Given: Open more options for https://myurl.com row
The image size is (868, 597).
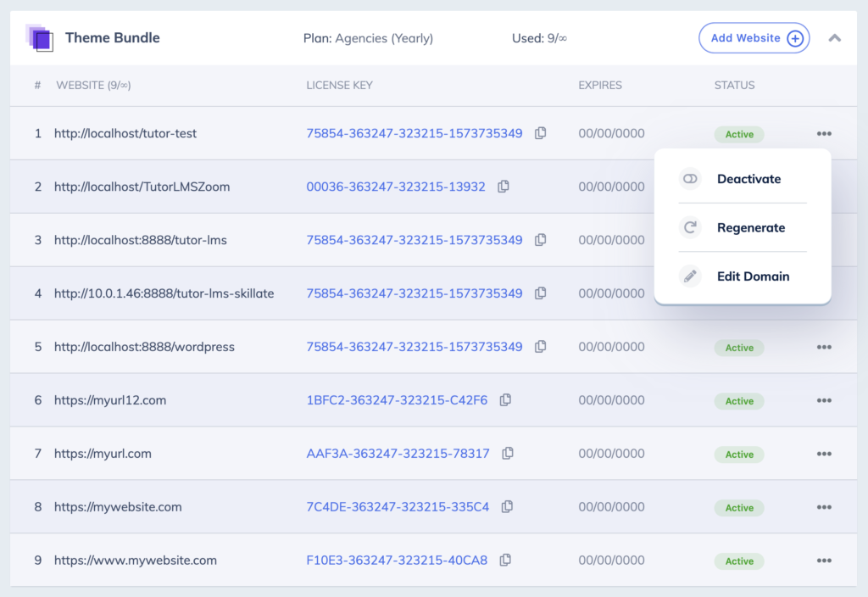Looking at the screenshot, I should (824, 454).
